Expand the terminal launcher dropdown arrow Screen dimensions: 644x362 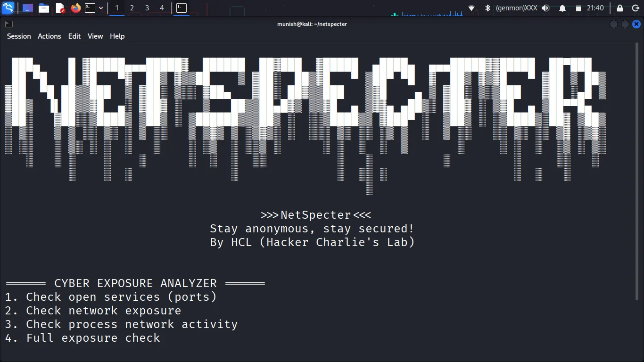[101, 8]
